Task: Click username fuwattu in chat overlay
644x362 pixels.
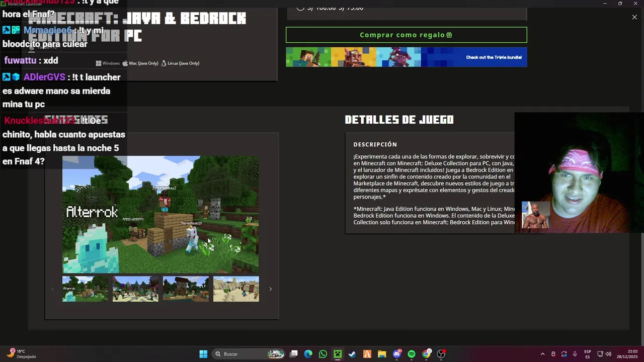Action: coord(20,60)
